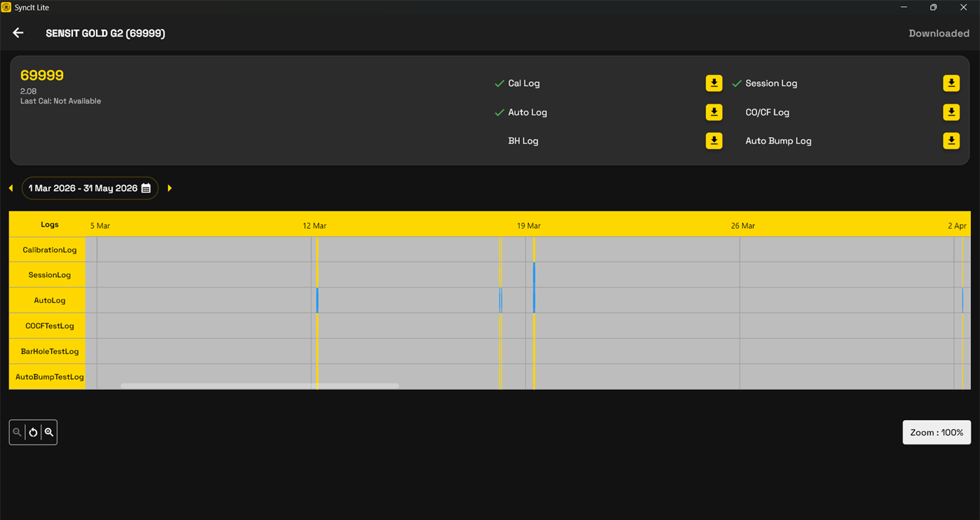Minimize the SyncIt Lite window
The width and height of the screenshot is (980, 520).
point(904,7)
